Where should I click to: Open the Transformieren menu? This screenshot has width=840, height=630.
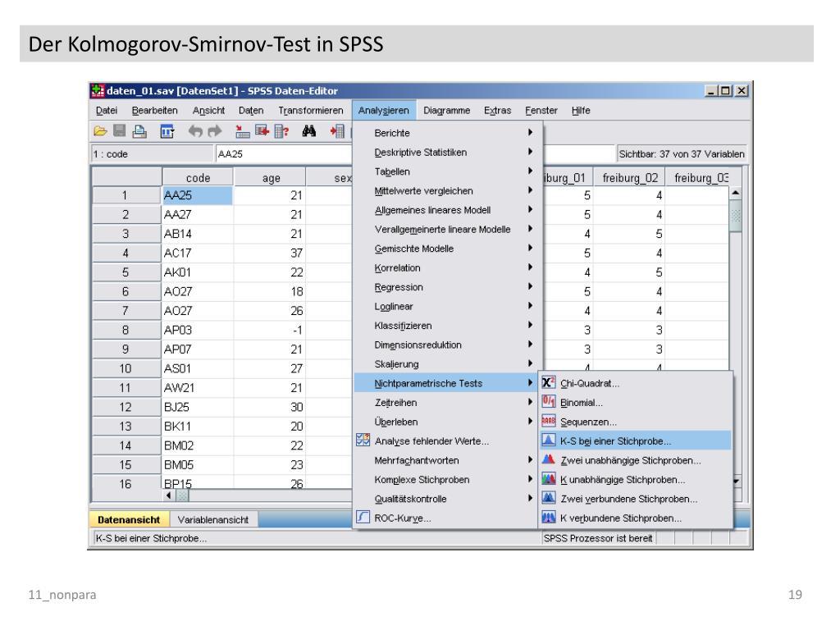311,111
